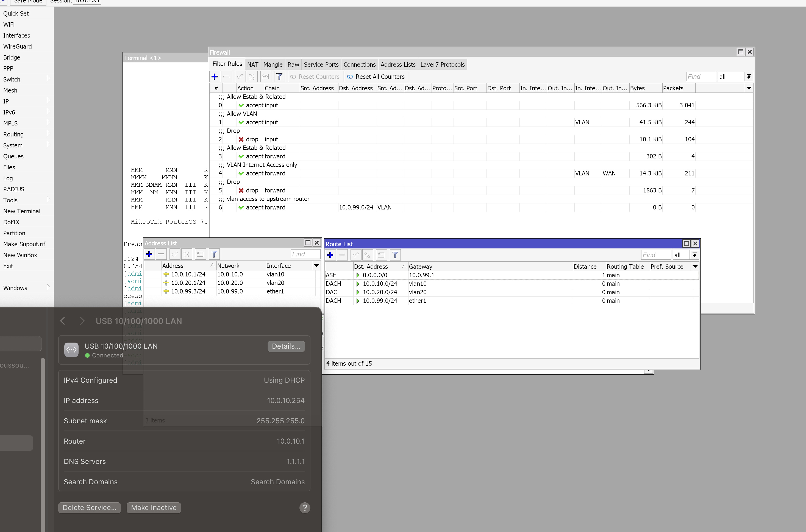Comment on route in Route List
Image resolution: width=806 pixels, height=532 pixels.
click(381, 255)
